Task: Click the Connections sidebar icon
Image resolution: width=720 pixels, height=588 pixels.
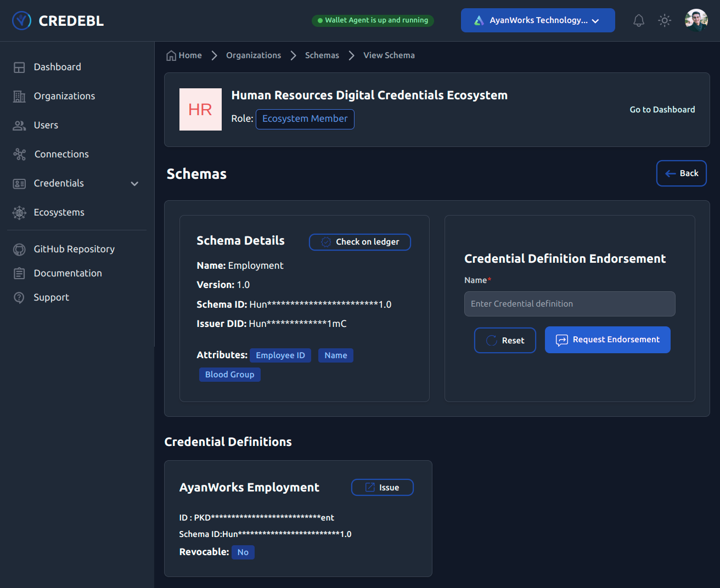Action: [x=20, y=155]
